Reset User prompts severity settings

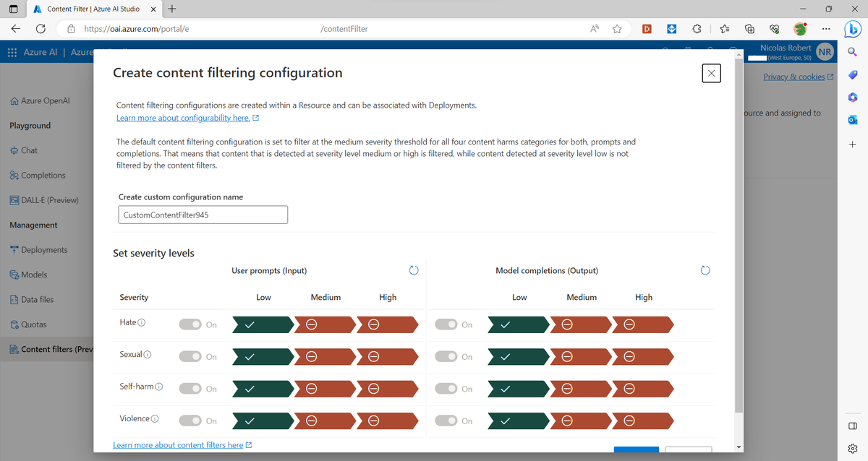(413, 270)
